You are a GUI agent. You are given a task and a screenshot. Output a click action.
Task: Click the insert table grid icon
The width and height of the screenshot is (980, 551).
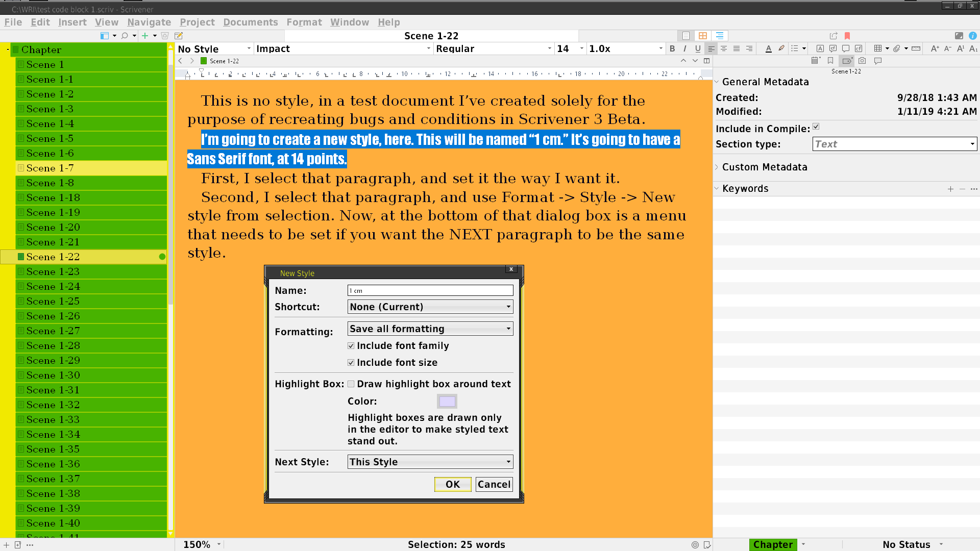[878, 48]
